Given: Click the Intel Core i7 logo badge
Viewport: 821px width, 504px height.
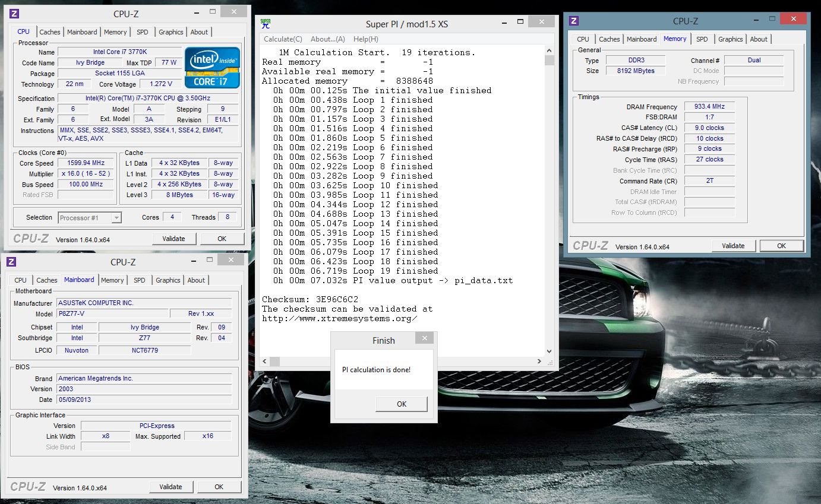Looking at the screenshot, I should (x=212, y=67).
